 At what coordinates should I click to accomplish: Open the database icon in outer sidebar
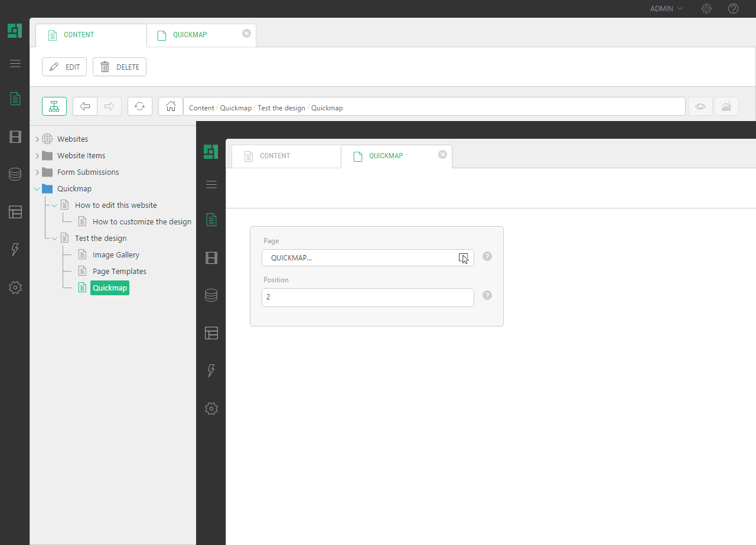click(15, 174)
